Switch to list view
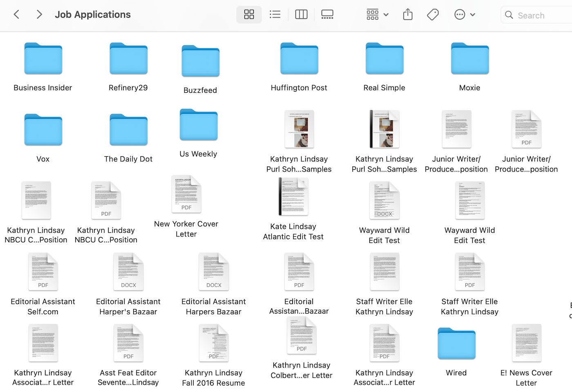 pos(275,15)
